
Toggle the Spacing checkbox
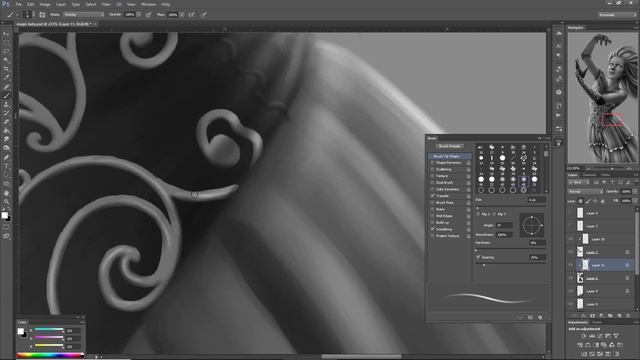tap(478, 257)
